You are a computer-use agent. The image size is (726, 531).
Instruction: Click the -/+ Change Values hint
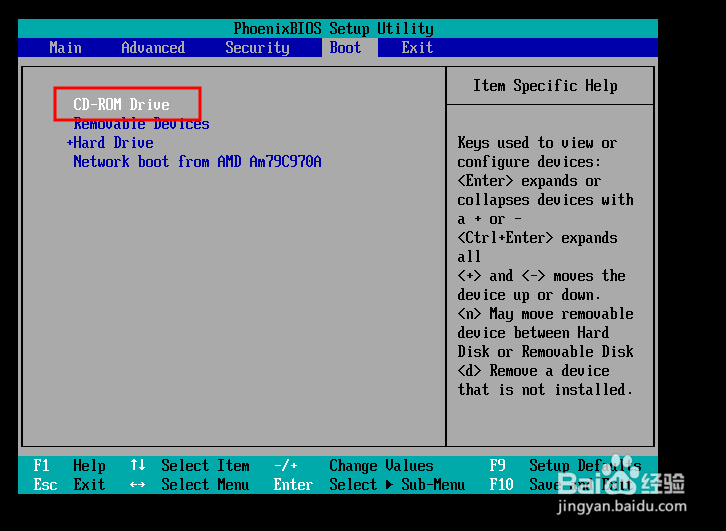[354, 465]
